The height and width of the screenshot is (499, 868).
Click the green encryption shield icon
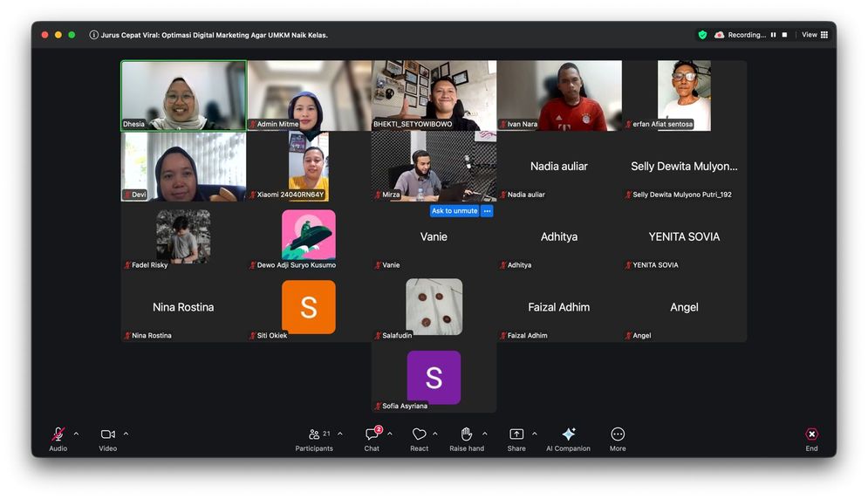(702, 35)
